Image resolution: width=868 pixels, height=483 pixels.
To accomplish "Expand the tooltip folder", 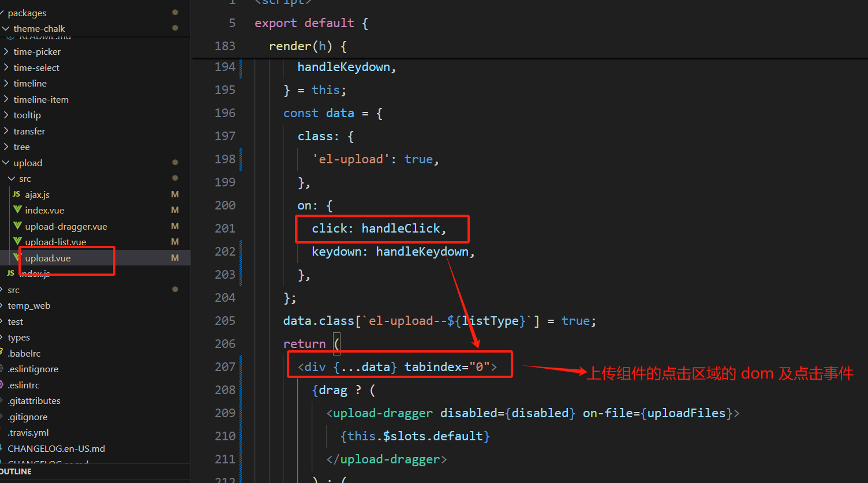I will tap(27, 115).
